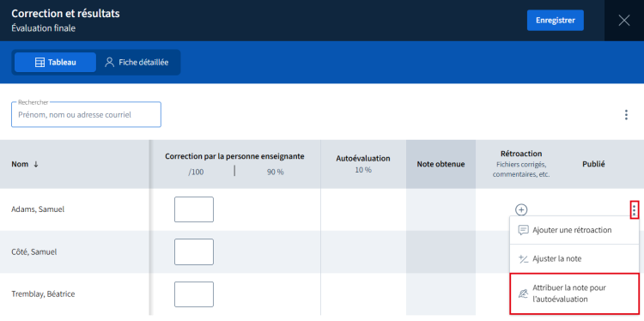Screen dimensions: 644x321
Task: Click Correction par la personne enseignante header
Action: pyautogui.click(x=234, y=156)
